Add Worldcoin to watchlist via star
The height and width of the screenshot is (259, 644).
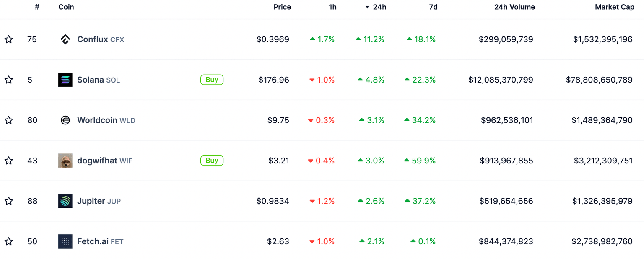[9, 120]
